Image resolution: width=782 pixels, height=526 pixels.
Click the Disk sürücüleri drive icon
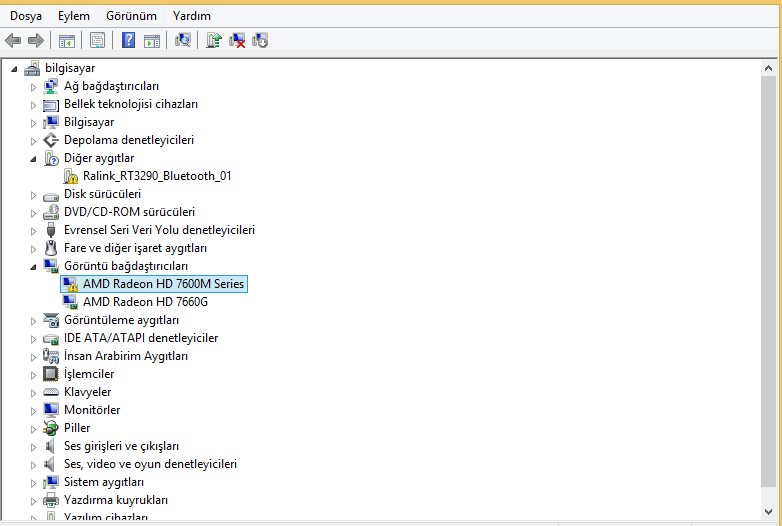(x=50, y=195)
